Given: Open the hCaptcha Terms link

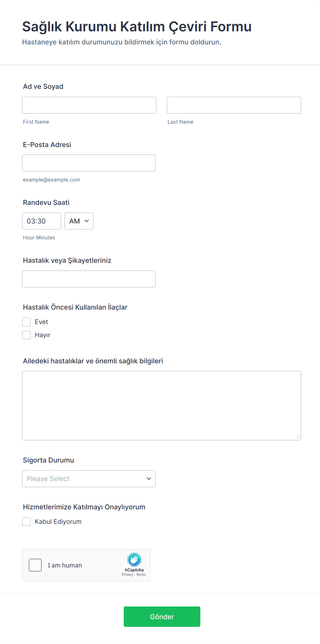Looking at the screenshot, I should coord(141,574).
